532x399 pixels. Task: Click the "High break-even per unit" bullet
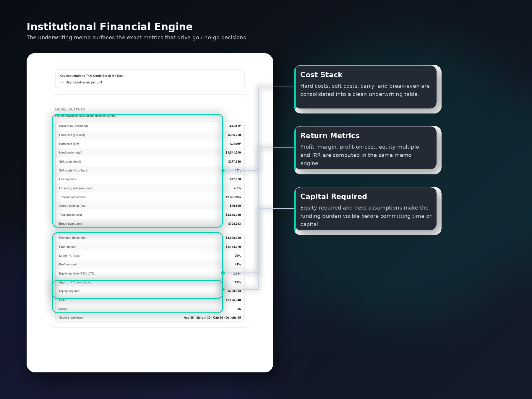point(84,82)
